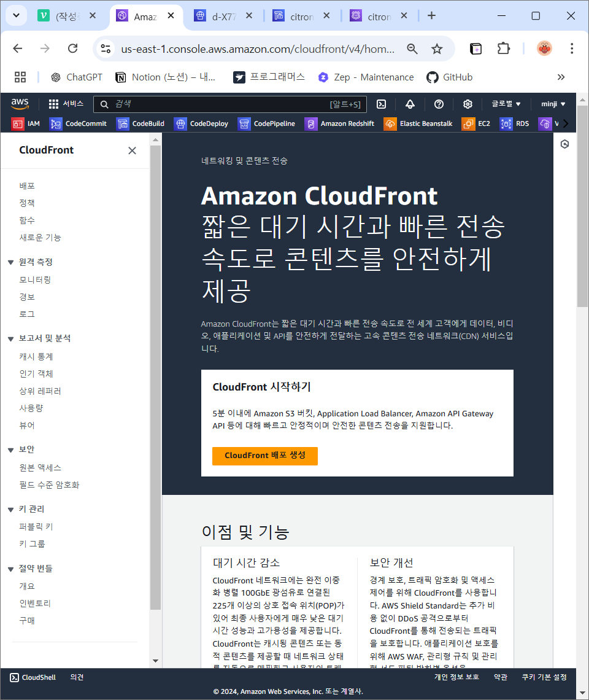Open the ChatGPT bookmark
589x700 pixels.
[76, 77]
